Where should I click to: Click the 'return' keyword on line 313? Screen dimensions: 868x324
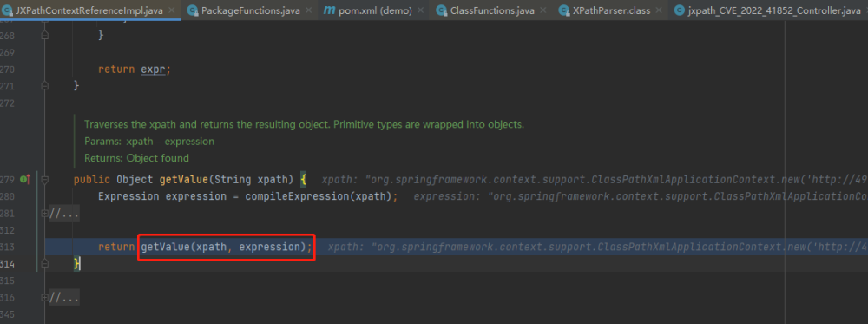coord(116,247)
